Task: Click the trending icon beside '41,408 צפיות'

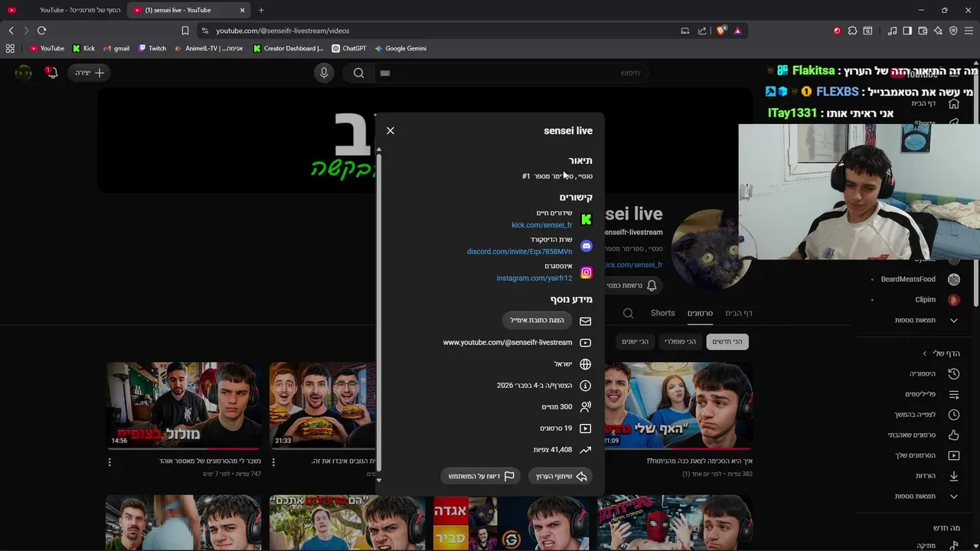Action: point(586,450)
